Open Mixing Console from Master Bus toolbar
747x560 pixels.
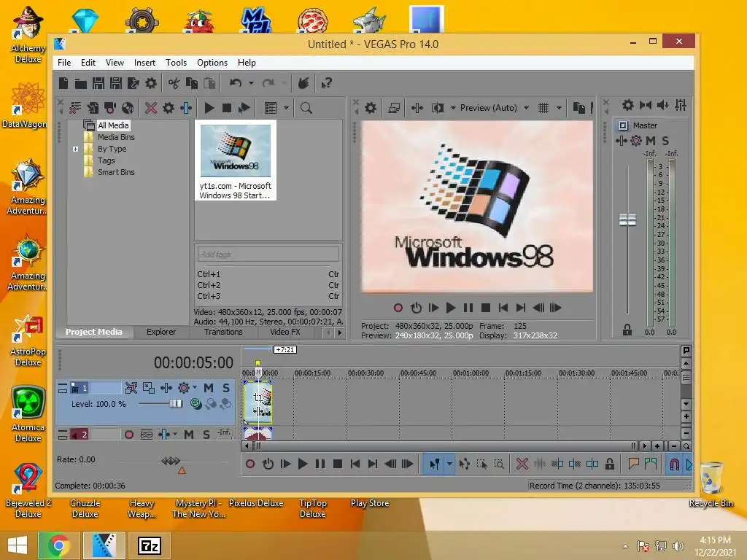(681, 105)
